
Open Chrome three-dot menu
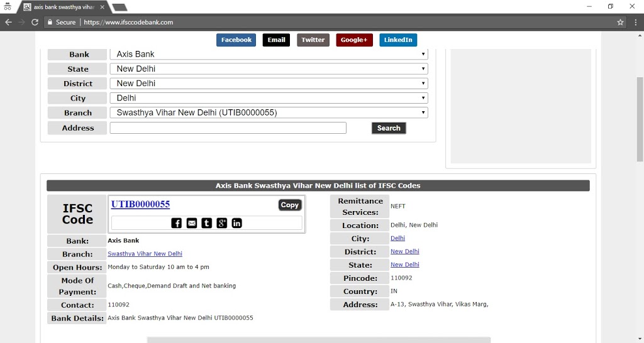click(x=635, y=22)
